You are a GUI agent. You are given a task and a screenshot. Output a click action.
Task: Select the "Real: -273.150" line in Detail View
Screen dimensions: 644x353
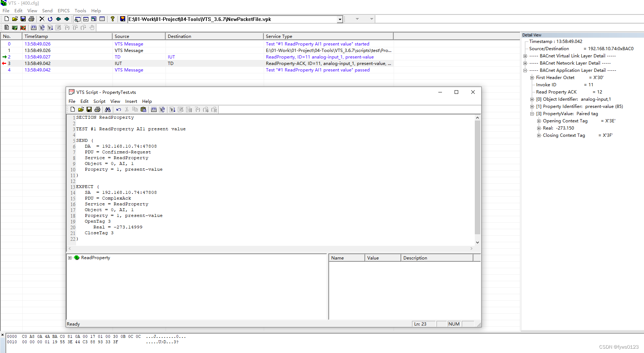558,128
